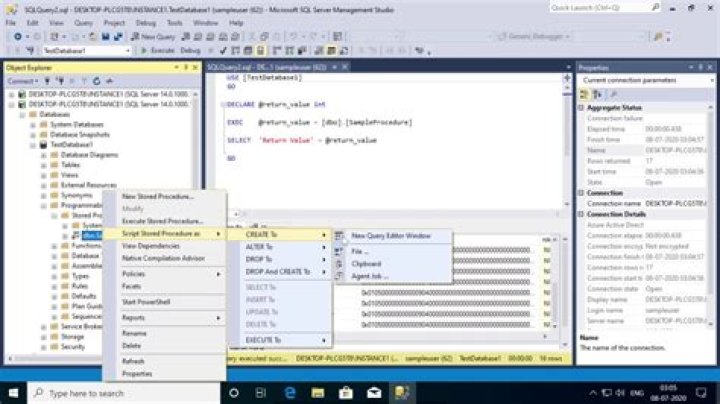Click the Activity Monitor icon in Object Explorer
The image size is (720, 404).
[109, 81]
